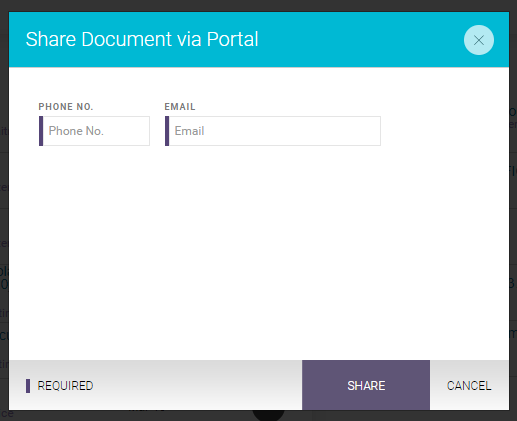
Task: Click the 'PHONE NO.' field label
Action: [x=66, y=107]
